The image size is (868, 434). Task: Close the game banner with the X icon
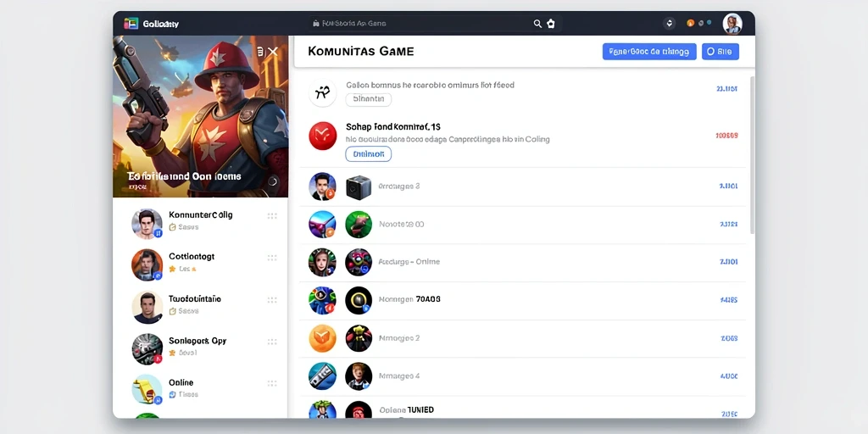(x=273, y=52)
